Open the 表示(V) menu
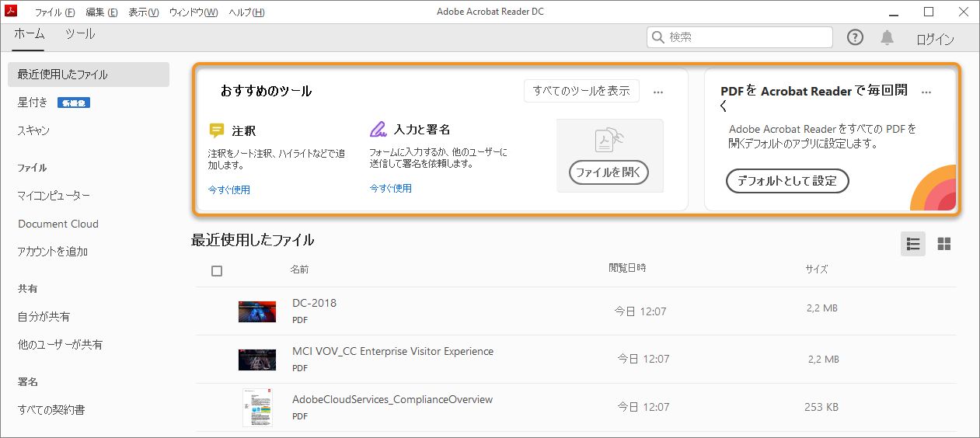Screen dimensions: 980x438 pos(143,12)
